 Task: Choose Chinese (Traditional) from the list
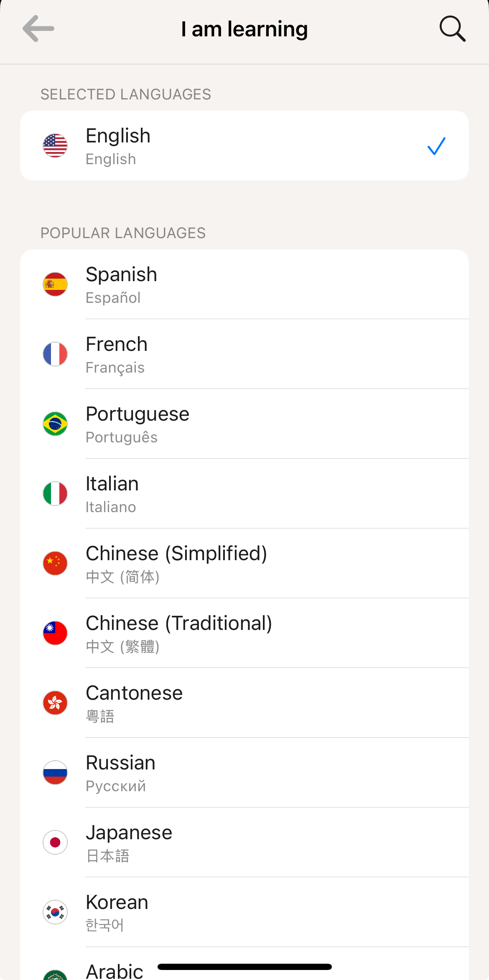244,633
